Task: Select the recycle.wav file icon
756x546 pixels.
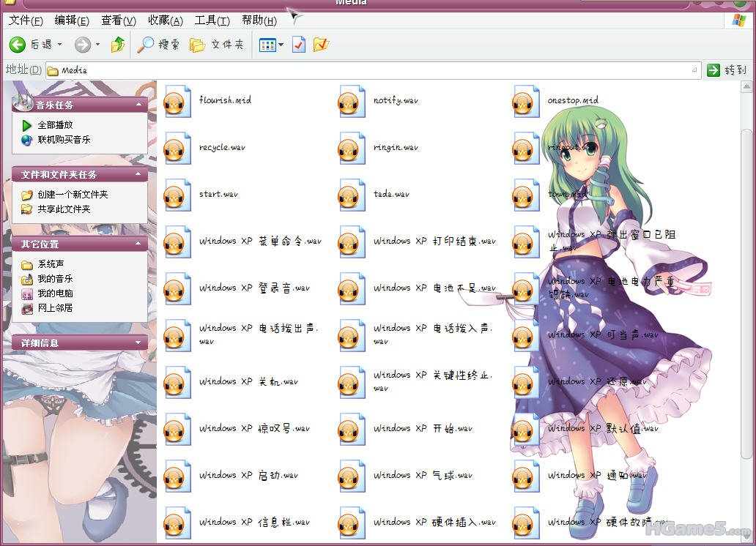Action: [177, 148]
